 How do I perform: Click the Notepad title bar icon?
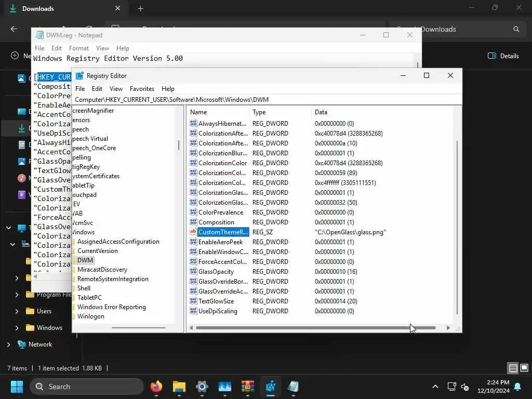point(39,35)
